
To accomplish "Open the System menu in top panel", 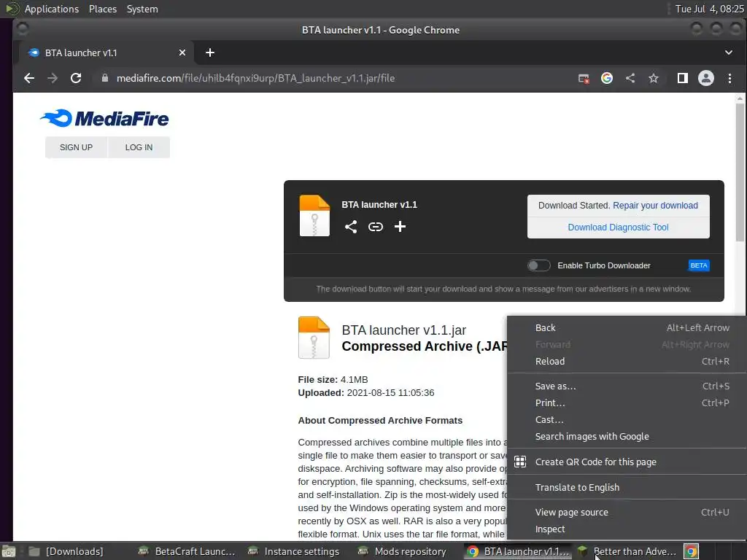I will (142, 9).
